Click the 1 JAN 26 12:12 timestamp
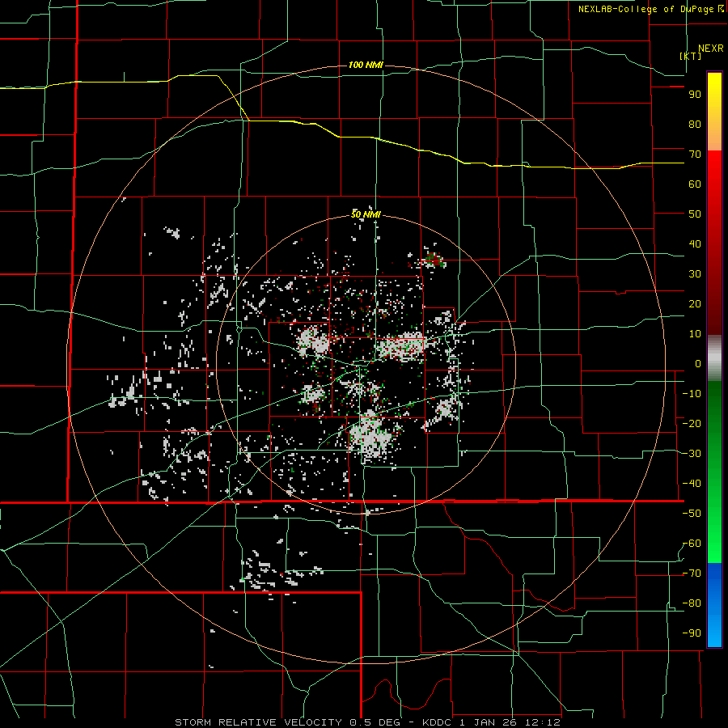The height and width of the screenshot is (728, 728). [x=511, y=722]
